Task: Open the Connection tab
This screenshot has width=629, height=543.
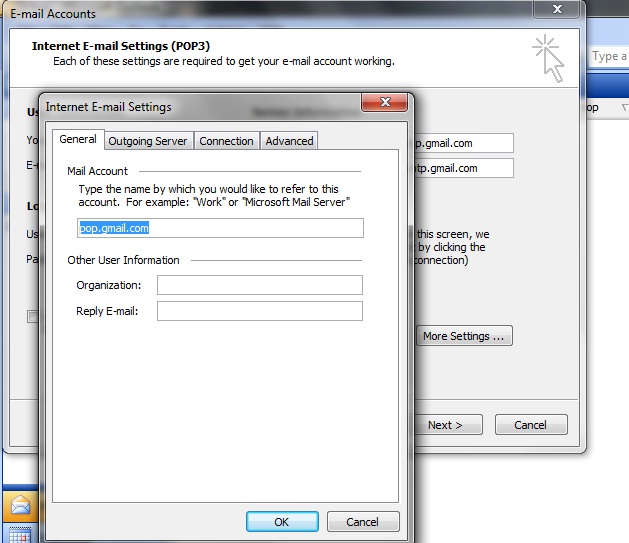Action: click(x=226, y=141)
